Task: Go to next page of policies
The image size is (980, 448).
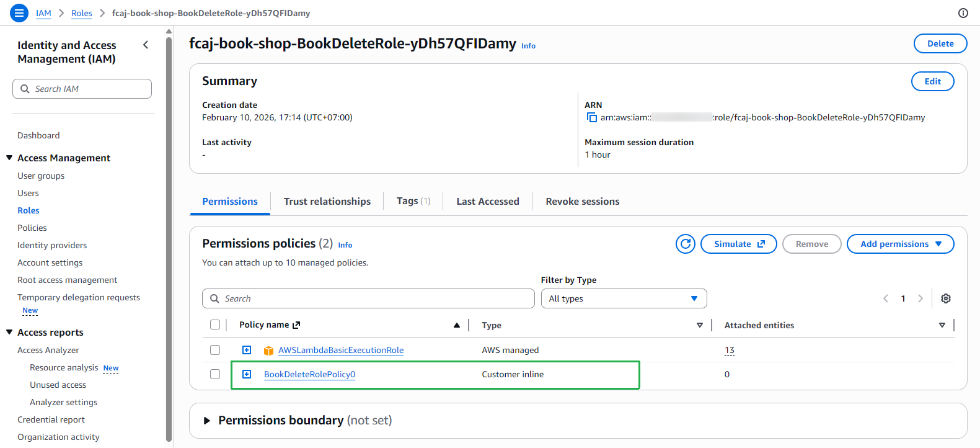Action: tap(920, 298)
